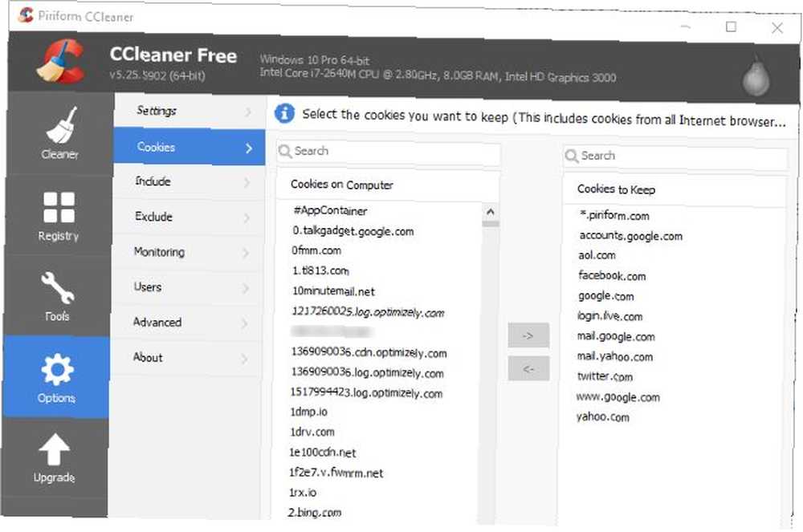Image resolution: width=803 pixels, height=532 pixels.
Task: Select 2.bing.com cookie
Action: click(x=315, y=513)
